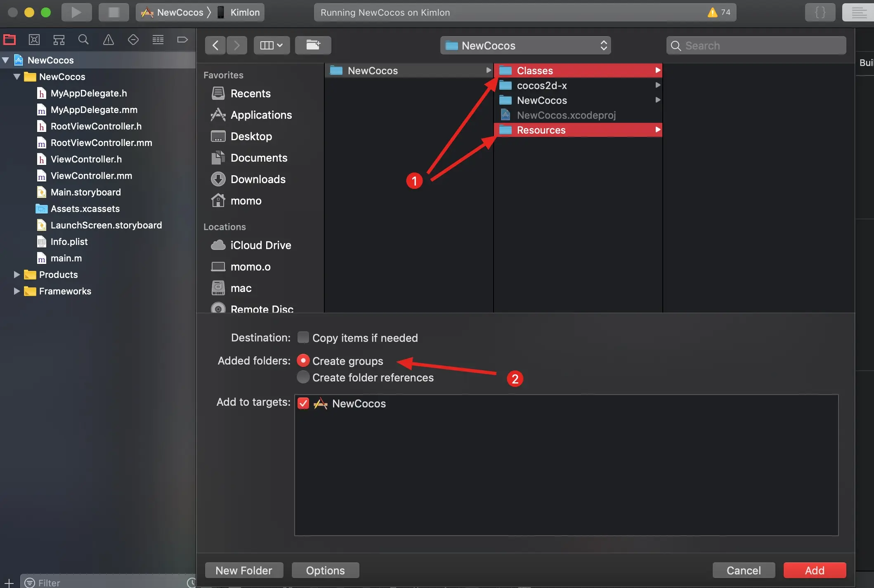This screenshot has height=588, width=874.
Task: Uncheck the NewCocos target checkbox
Action: [303, 403]
